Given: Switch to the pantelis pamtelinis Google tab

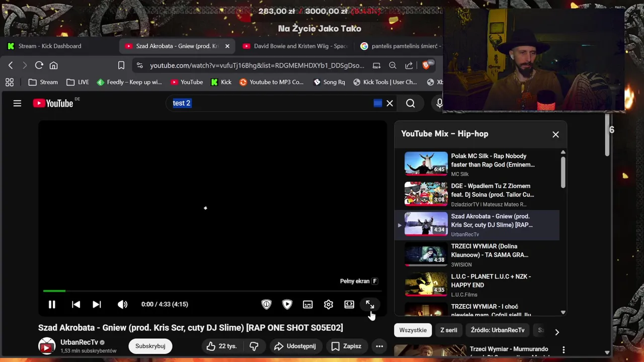Looking at the screenshot, I should (400, 46).
